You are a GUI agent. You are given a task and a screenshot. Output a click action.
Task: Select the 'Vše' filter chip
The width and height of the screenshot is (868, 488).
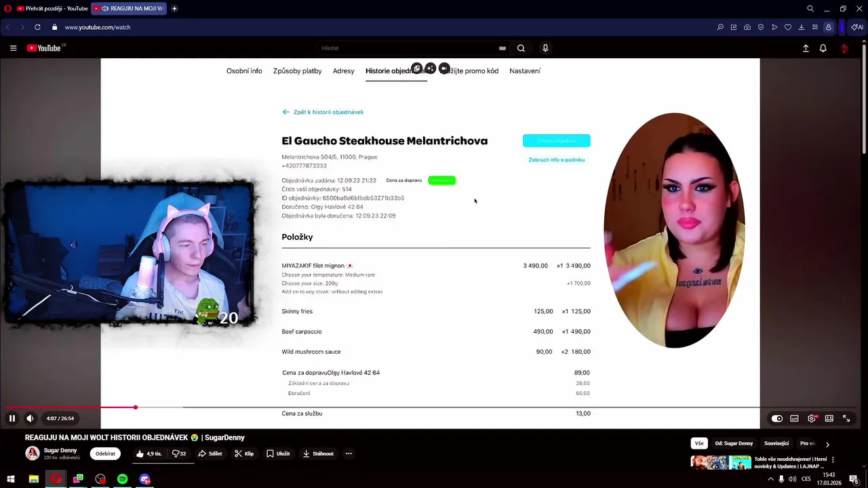point(699,443)
